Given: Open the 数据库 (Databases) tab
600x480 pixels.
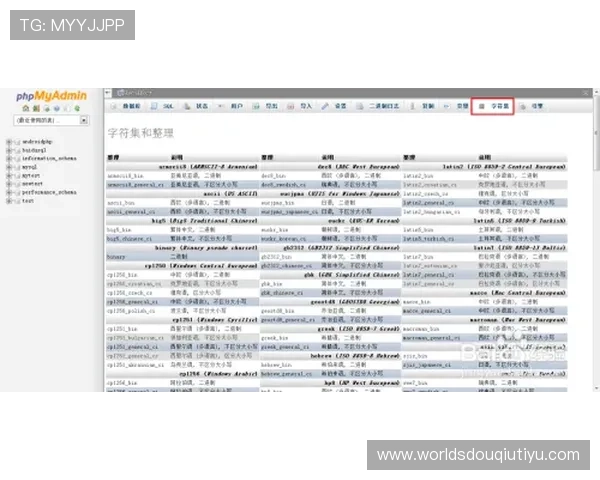Looking at the screenshot, I should click(x=128, y=105).
